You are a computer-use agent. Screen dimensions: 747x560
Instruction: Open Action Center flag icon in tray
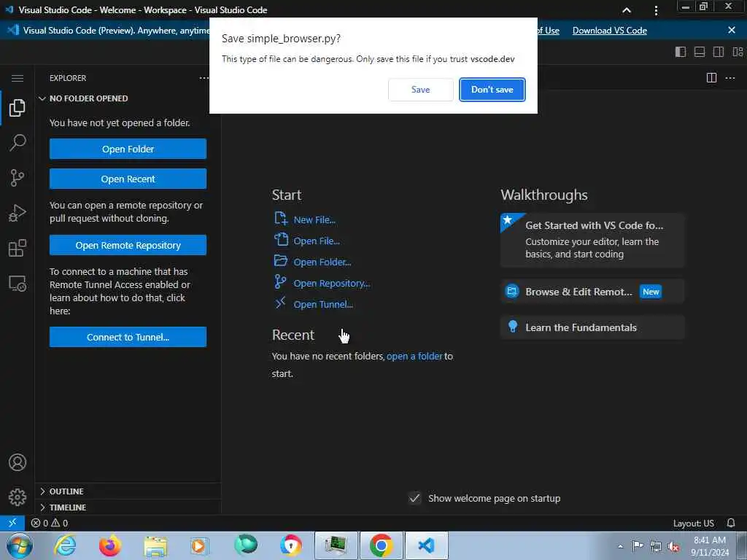[638, 547]
